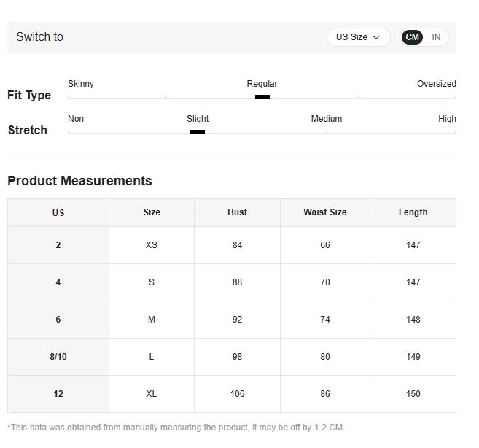Open the US Size dropdown
Image resolution: width=479 pixels, height=448 pixels.
point(357,37)
